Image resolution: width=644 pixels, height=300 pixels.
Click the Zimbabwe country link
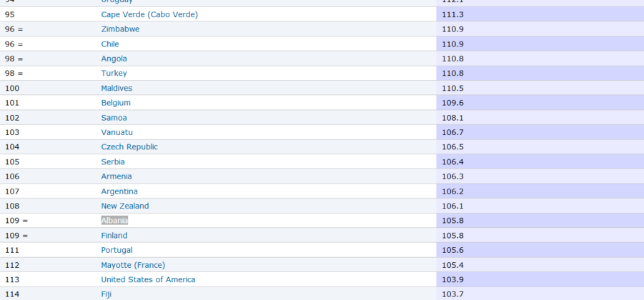pyautogui.click(x=120, y=29)
